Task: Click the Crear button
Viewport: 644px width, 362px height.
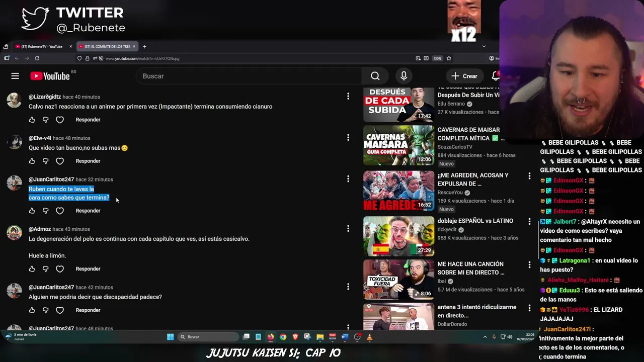Action: (x=464, y=76)
